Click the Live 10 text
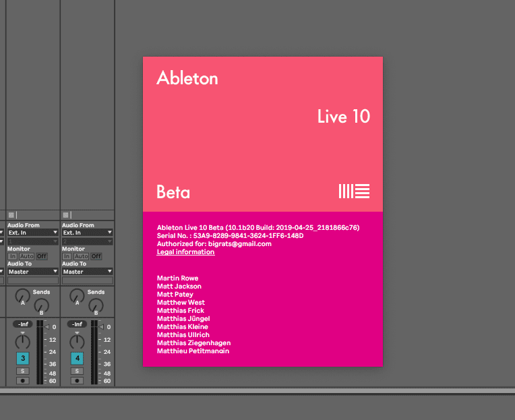515x420 pixels. coord(344,116)
